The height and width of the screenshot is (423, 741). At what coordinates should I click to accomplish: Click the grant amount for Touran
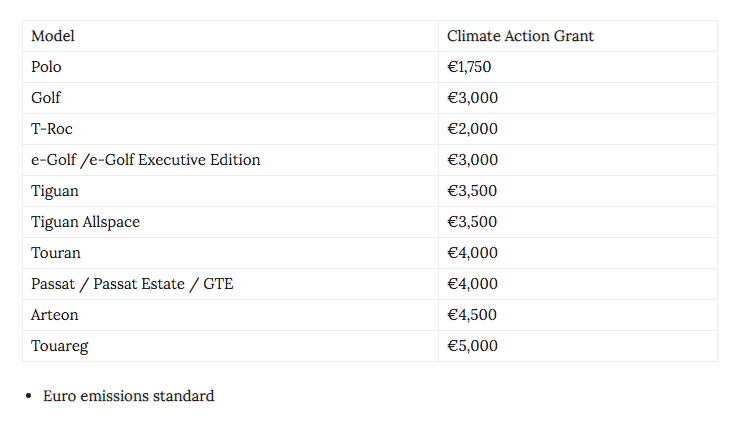click(x=472, y=253)
